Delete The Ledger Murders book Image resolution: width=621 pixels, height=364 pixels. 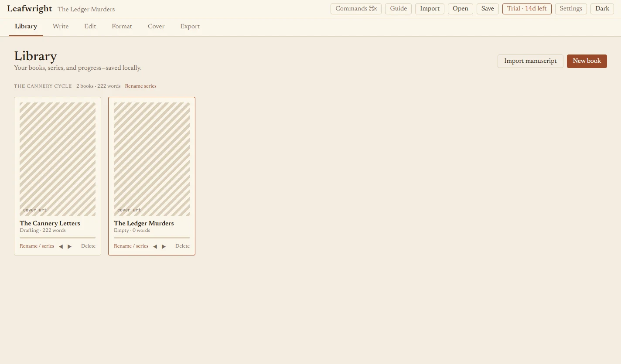tap(182, 246)
